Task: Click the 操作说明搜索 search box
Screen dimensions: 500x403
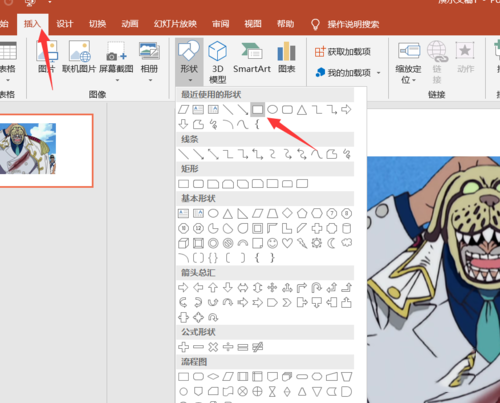Action: click(345, 24)
